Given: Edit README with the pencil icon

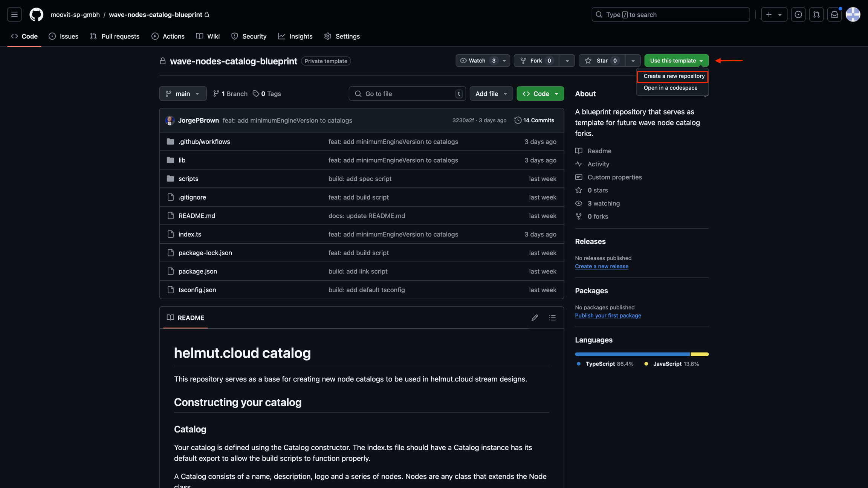Looking at the screenshot, I should click(x=535, y=318).
